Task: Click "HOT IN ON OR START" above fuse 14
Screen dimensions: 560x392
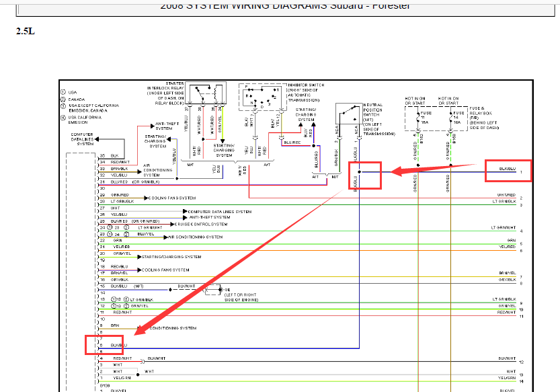Action: (448, 101)
